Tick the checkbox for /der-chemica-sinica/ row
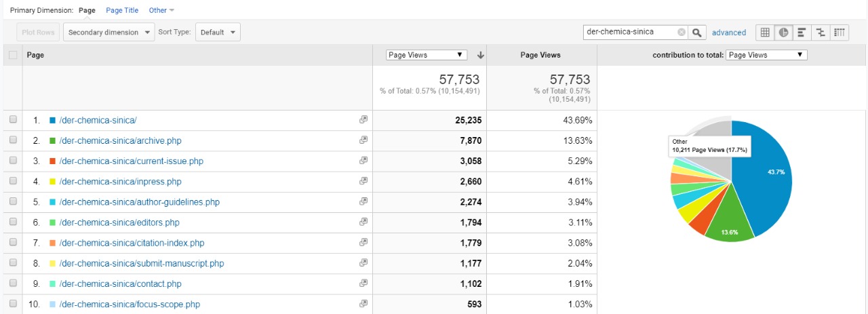The width and height of the screenshot is (868, 314). click(x=13, y=120)
